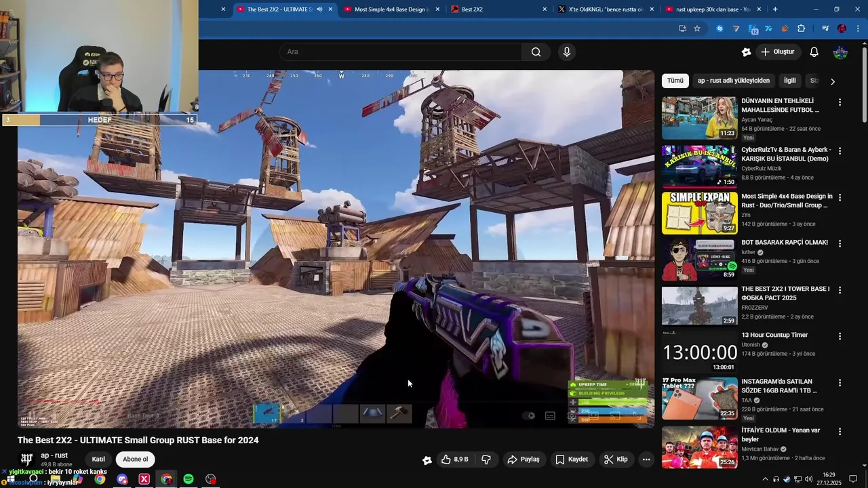Open YouTube notifications bell
This screenshot has height=488, width=868.
pyautogui.click(x=814, y=52)
